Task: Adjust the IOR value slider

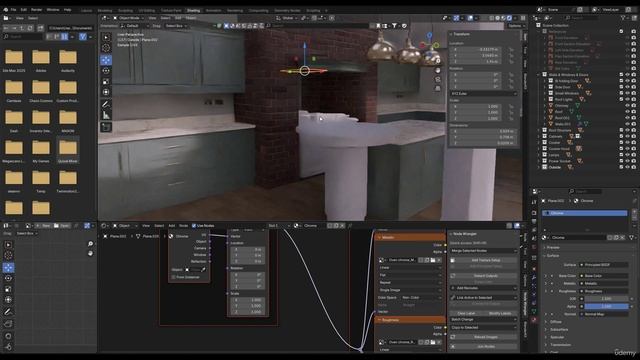Action: coord(607,299)
